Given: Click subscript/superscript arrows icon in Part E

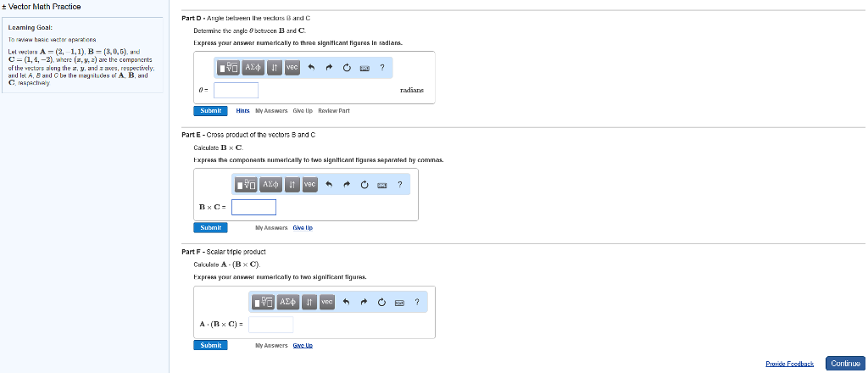Looking at the screenshot, I should tap(292, 184).
